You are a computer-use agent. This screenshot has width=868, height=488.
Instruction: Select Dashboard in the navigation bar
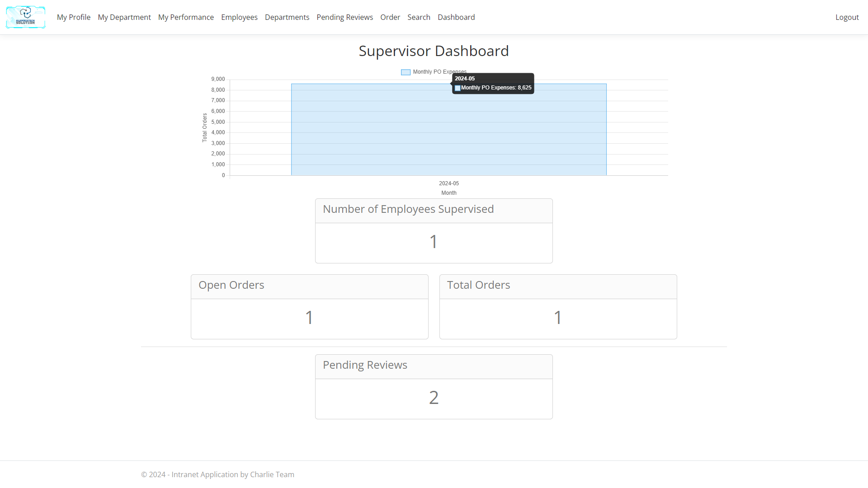pos(456,17)
